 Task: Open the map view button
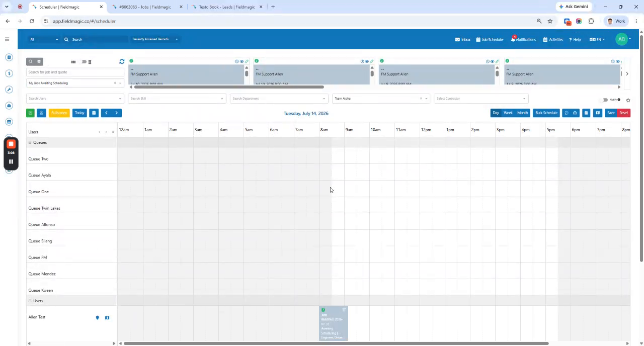tap(598, 113)
